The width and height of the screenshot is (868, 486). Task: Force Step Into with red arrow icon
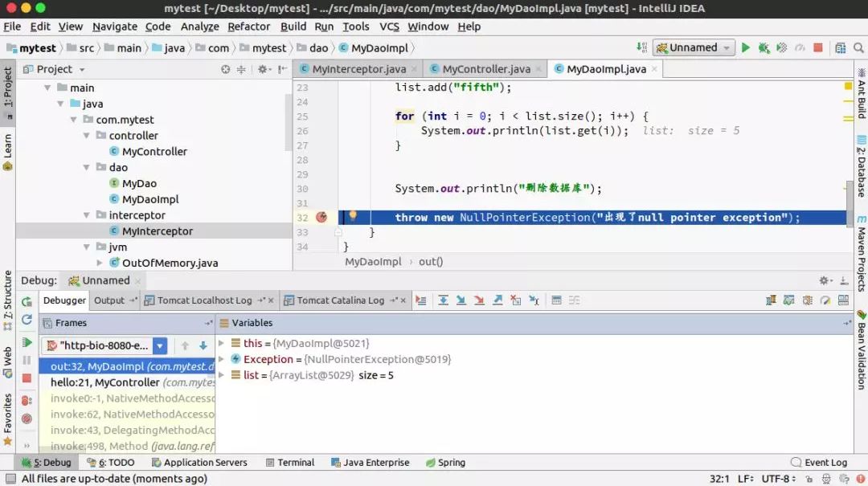[x=479, y=300]
